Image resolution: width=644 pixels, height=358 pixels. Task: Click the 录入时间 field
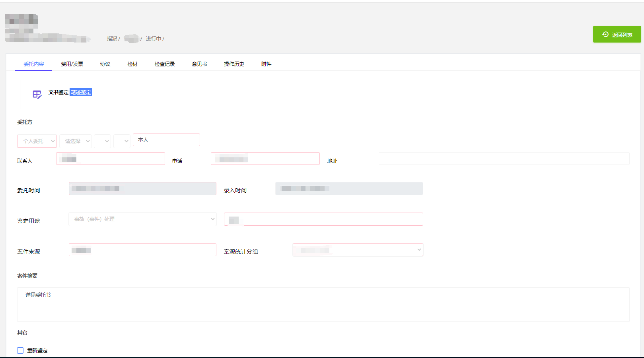(349, 188)
